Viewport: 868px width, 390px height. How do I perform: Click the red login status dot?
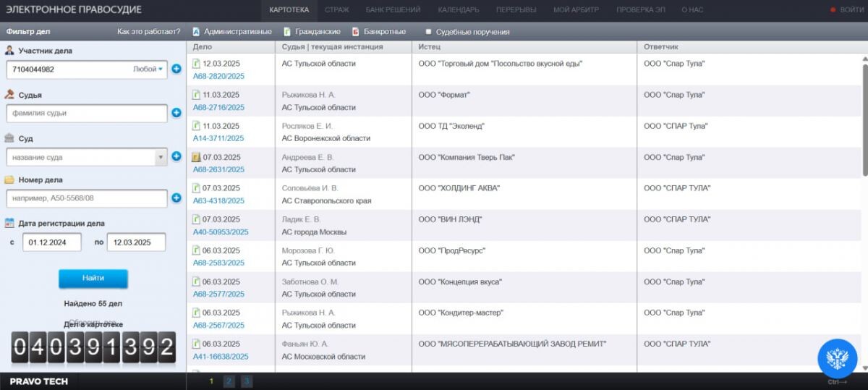click(x=833, y=10)
